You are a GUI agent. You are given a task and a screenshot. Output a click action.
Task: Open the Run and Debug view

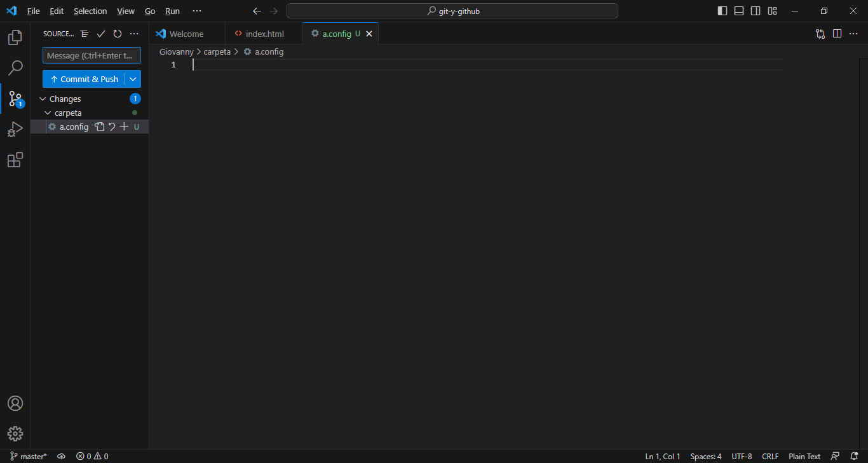tap(15, 129)
